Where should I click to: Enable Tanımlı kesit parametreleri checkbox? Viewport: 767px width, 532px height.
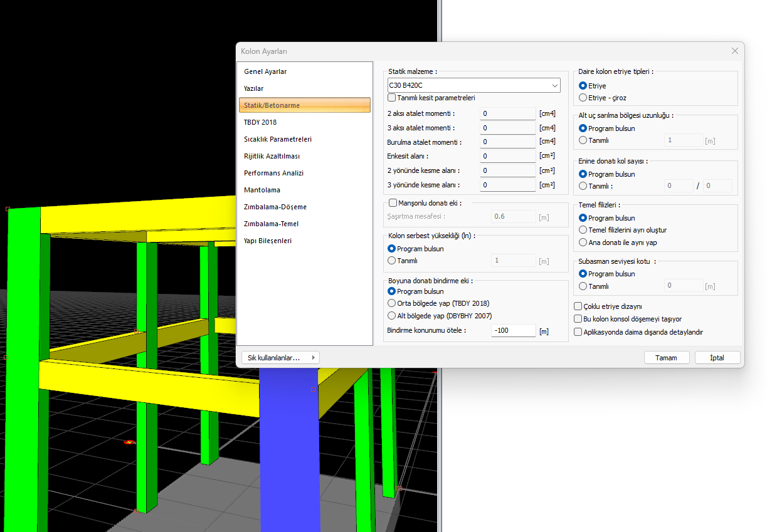[x=392, y=98]
